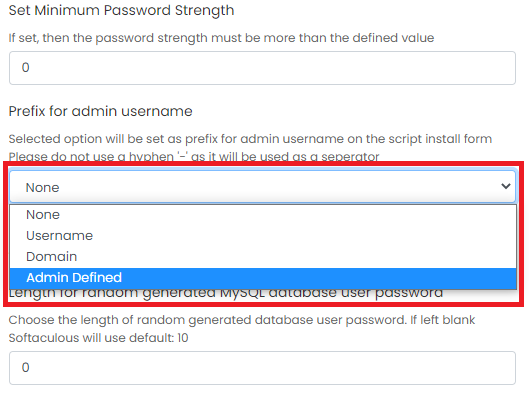Click the word 'Softaculous' in the helper text

(44, 338)
